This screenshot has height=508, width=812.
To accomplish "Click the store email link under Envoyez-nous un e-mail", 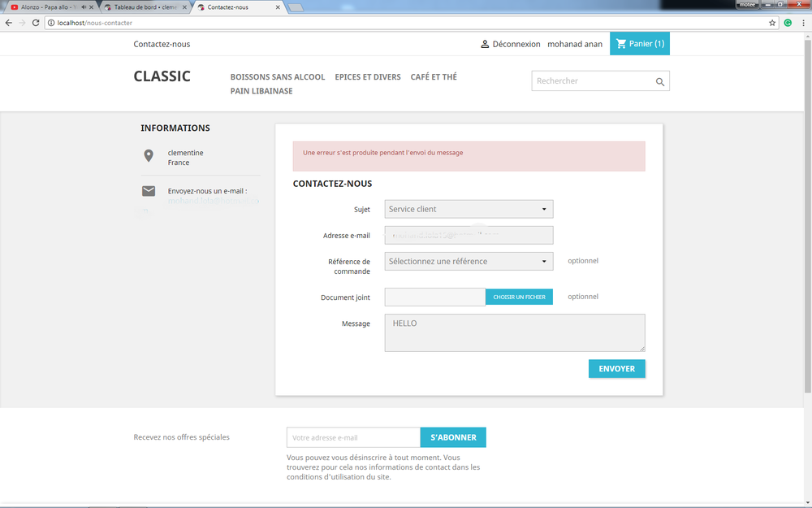I will click(214, 201).
